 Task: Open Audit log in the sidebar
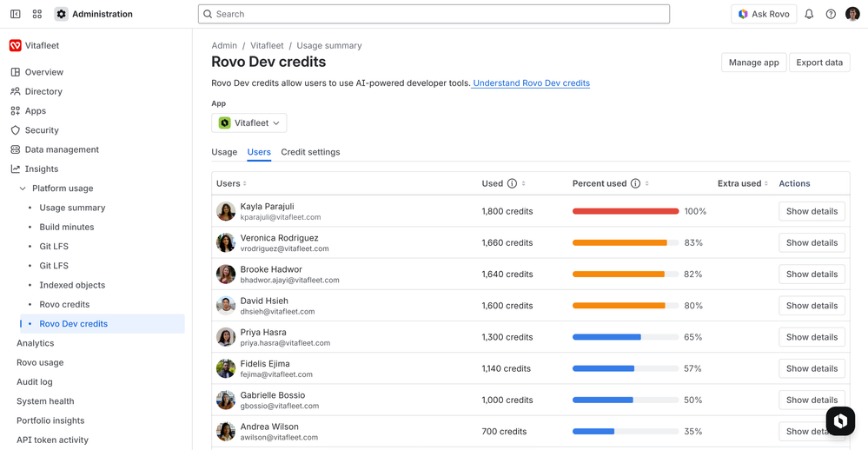[35, 382]
